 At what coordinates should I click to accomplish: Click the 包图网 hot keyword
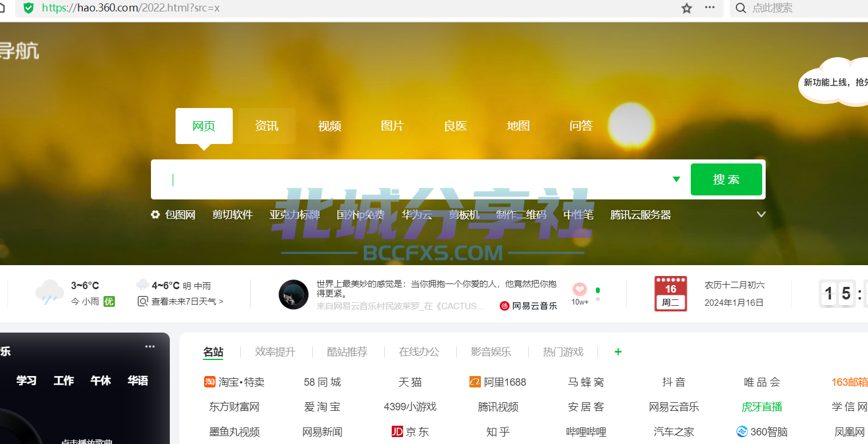(180, 215)
